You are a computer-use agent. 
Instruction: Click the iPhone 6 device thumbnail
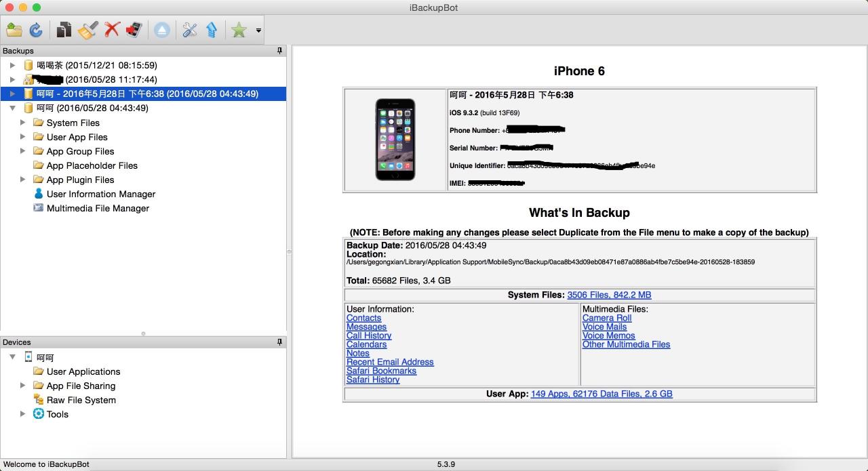click(x=395, y=140)
